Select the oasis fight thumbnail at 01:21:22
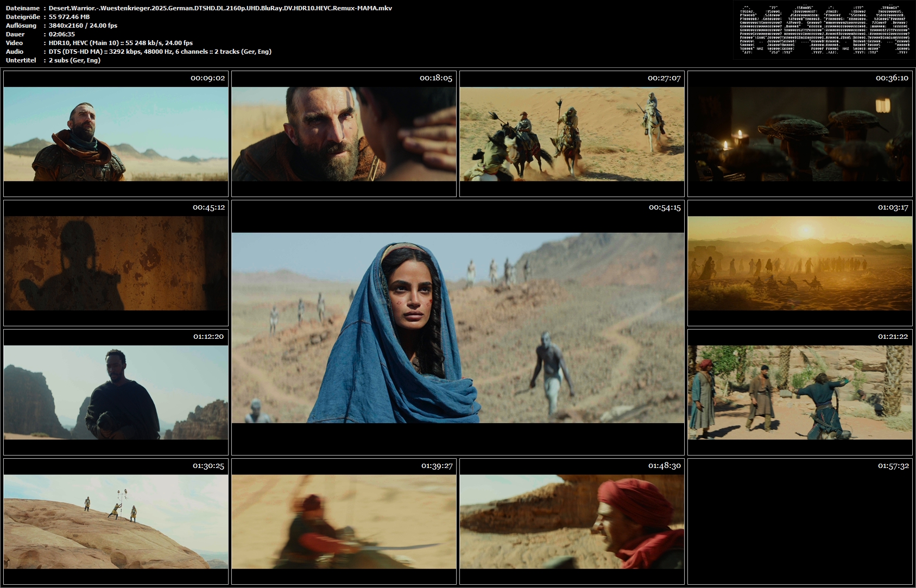 click(x=800, y=392)
